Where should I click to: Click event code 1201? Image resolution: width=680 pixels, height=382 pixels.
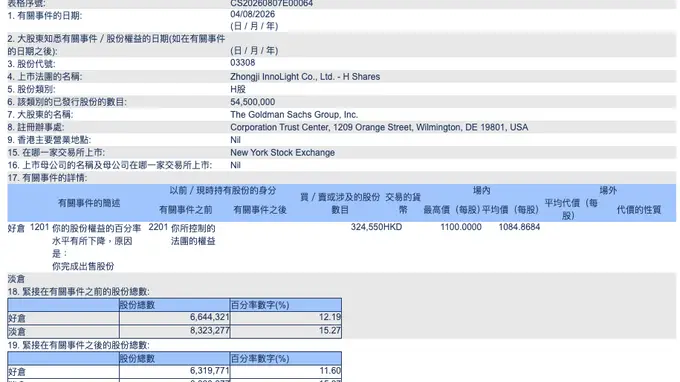pyautogui.click(x=39, y=227)
